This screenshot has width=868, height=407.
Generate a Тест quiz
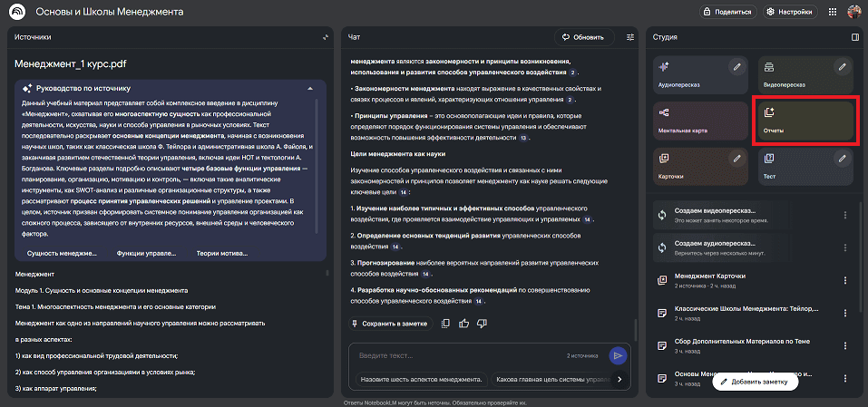pyautogui.click(x=805, y=167)
